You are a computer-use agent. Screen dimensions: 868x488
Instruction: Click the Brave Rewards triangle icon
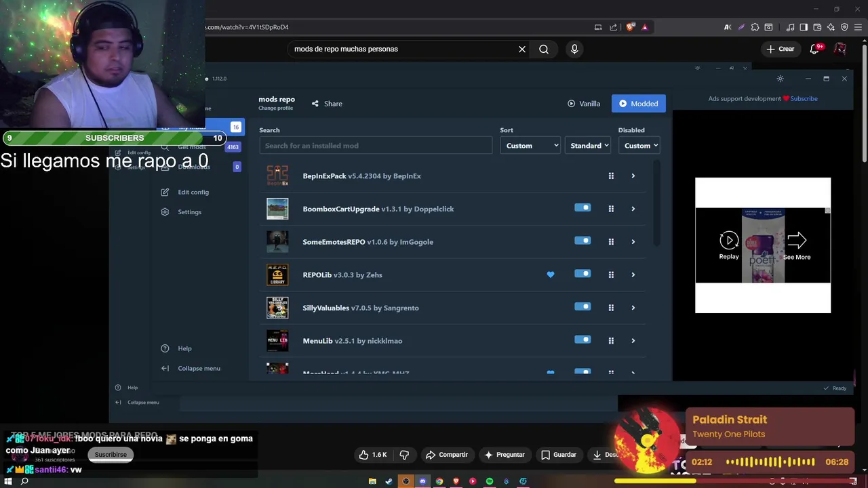[645, 27]
